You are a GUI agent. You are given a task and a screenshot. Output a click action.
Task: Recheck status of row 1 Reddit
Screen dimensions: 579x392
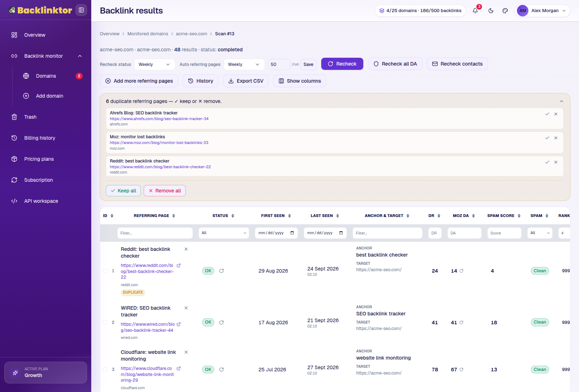point(221,271)
